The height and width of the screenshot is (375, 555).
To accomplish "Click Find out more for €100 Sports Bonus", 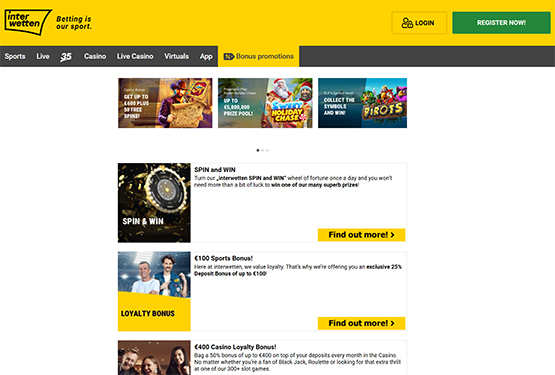I will tap(361, 323).
